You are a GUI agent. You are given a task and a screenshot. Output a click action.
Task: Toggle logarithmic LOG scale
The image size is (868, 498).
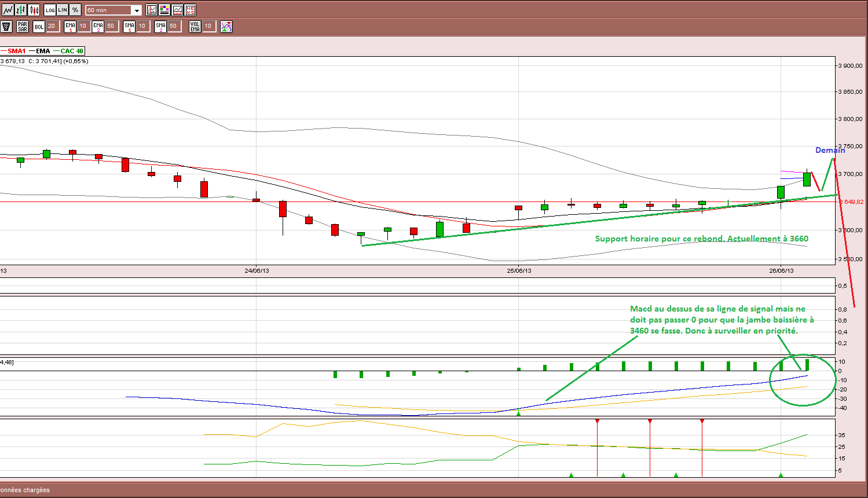pyautogui.click(x=50, y=10)
